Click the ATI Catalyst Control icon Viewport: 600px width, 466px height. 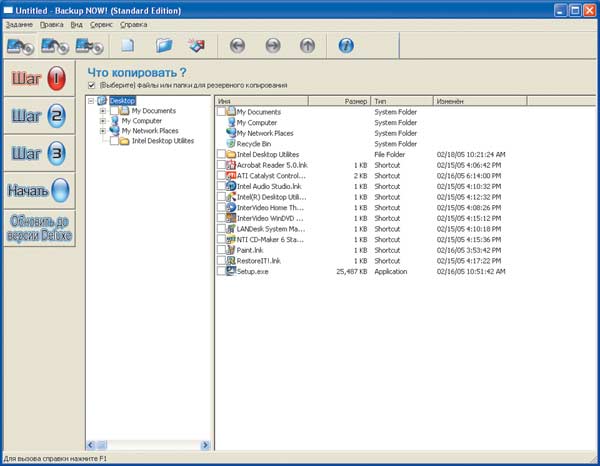231,176
